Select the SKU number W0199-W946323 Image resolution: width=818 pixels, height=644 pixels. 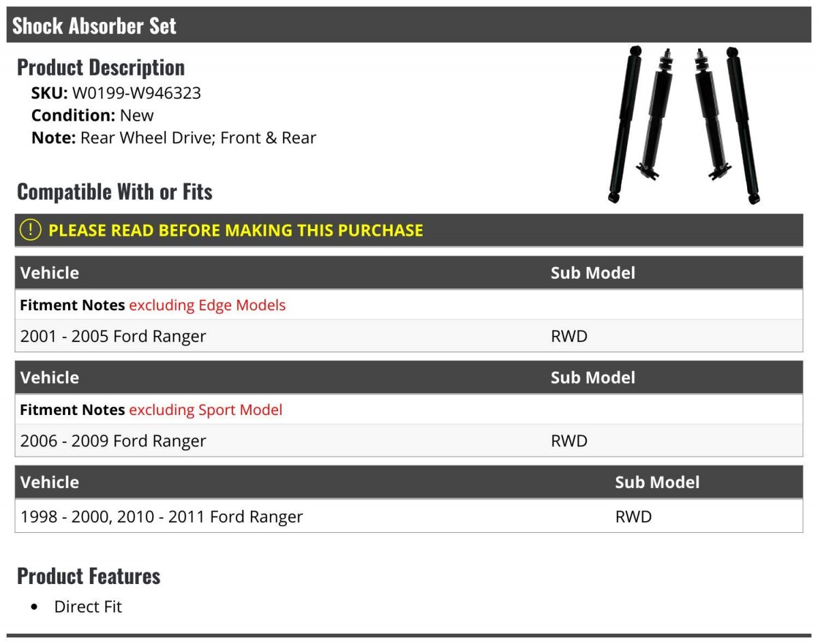coord(136,93)
